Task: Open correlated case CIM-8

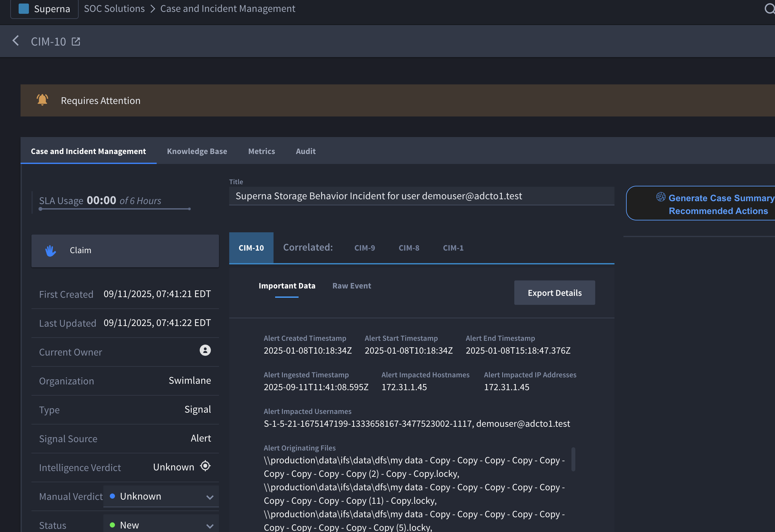Action: pyautogui.click(x=409, y=248)
